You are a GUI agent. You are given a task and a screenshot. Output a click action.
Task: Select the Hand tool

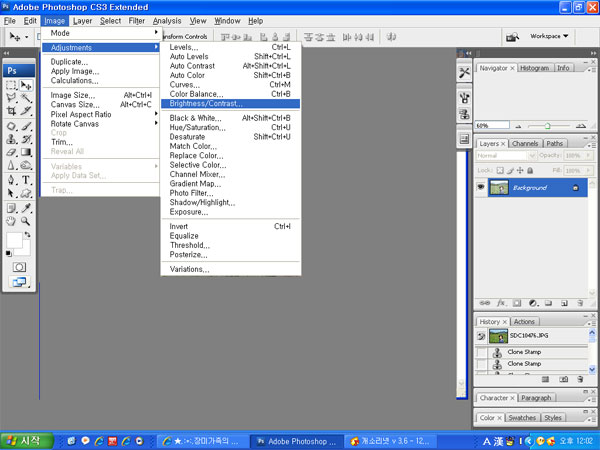[11, 221]
